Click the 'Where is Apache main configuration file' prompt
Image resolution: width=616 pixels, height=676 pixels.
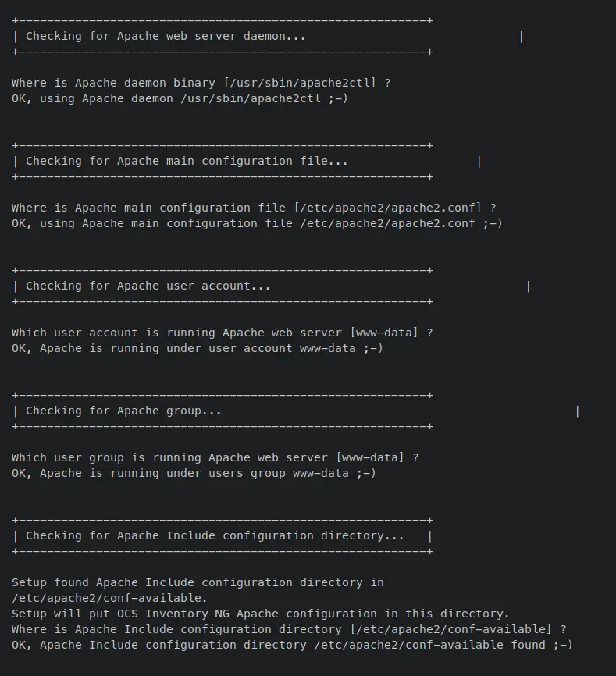coord(254,208)
